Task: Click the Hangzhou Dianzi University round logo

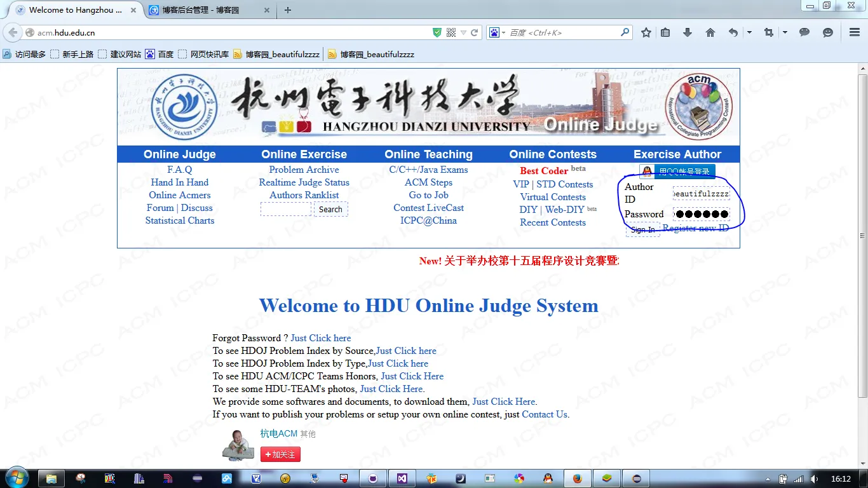Action: [184, 107]
